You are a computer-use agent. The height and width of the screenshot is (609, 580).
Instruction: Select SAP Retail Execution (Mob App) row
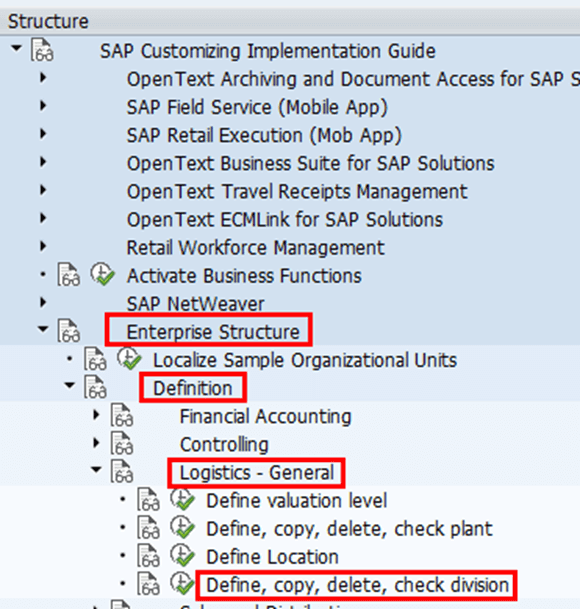point(264,136)
